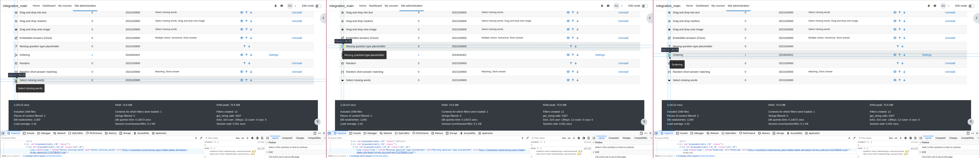Open DevTools more options menu in left window
The height and width of the screenshot is (158, 980).
pos(319,133)
